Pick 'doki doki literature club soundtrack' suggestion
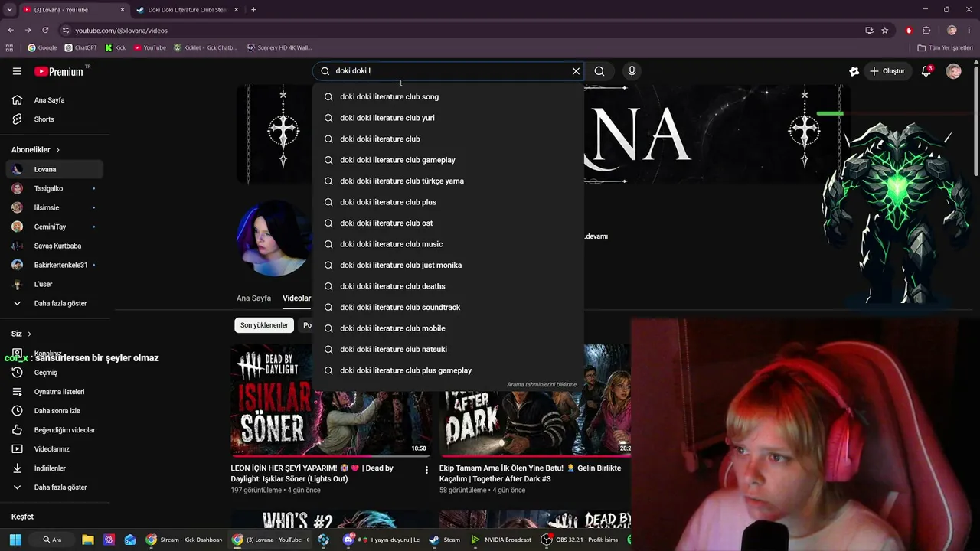Viewport: 980px width, 551px height. click(448, 308)
